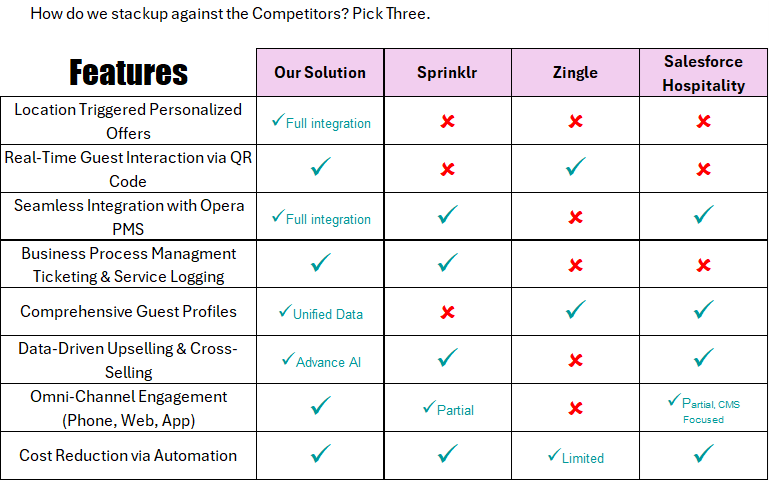Click the "Unified Data" cell text

click(x=327, y=314)
